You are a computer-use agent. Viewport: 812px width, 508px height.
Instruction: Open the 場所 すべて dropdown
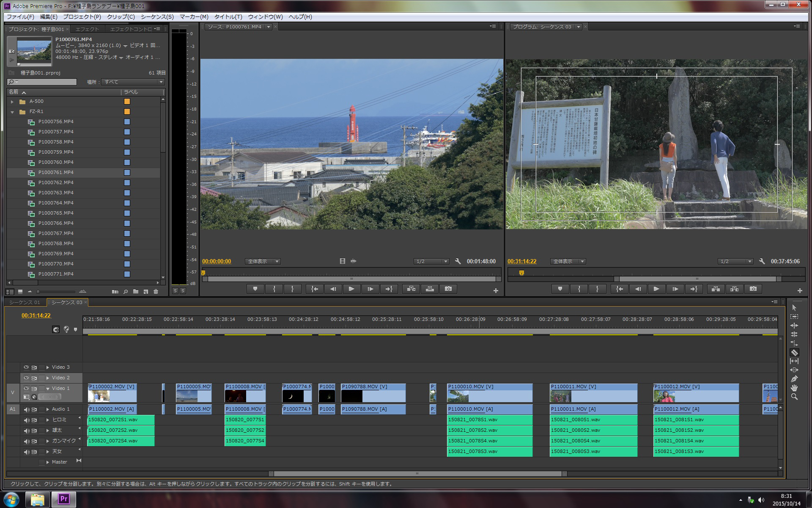click(x=133, y=82)
